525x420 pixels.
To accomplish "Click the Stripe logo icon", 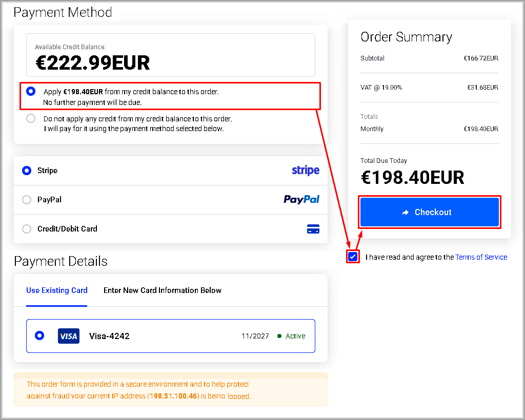I will [x=306, y=171].
